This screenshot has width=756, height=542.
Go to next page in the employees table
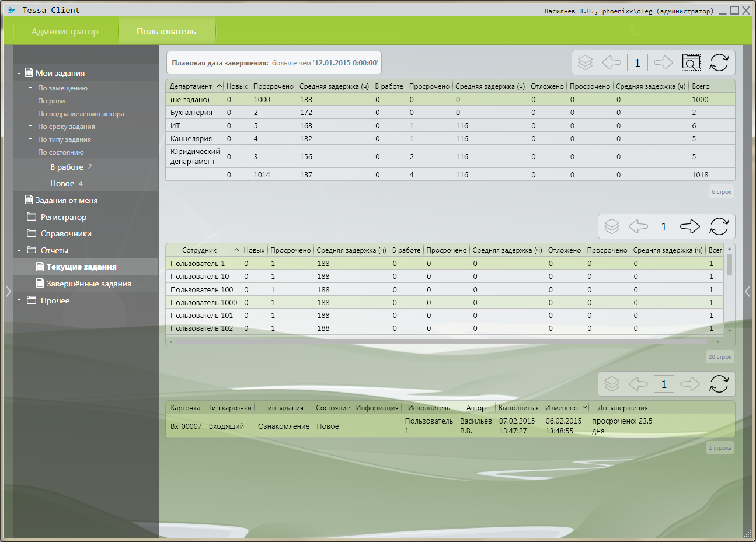689,226
